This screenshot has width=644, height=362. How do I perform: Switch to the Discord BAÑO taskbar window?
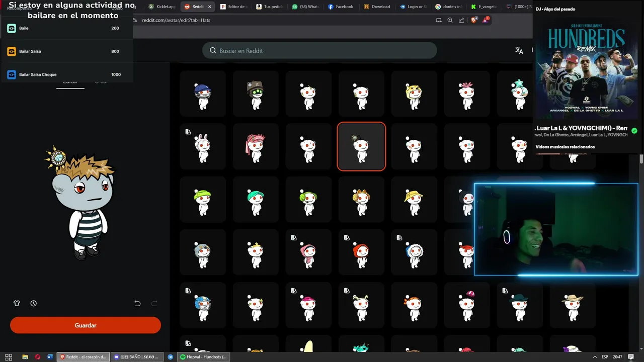137,357
